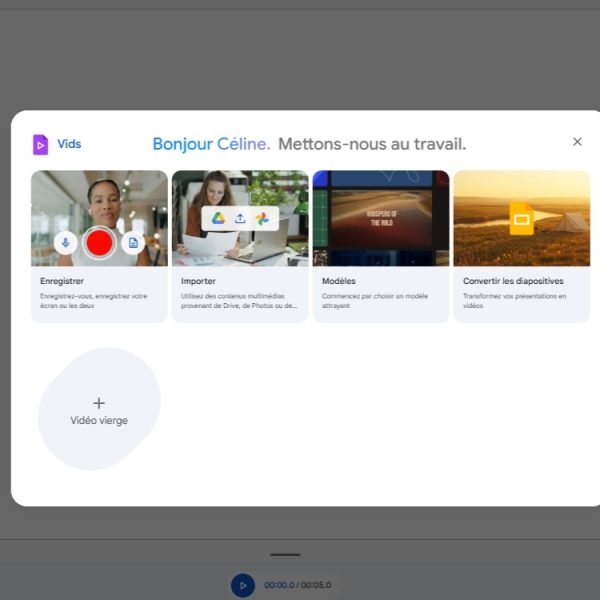Click 'Transformez vos présentations en vidéos' description
This screenshot has width=600, height=600.
[x=515, y=301]
